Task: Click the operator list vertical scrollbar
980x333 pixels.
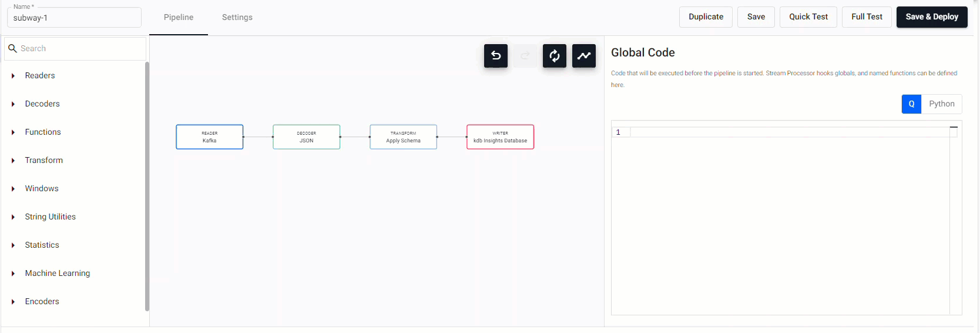Action: (147, 186)
